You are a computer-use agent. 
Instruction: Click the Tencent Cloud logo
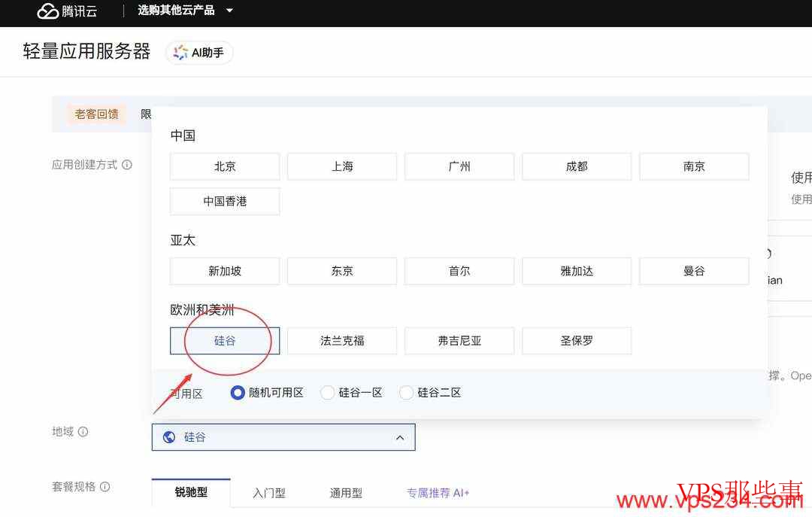68,11
